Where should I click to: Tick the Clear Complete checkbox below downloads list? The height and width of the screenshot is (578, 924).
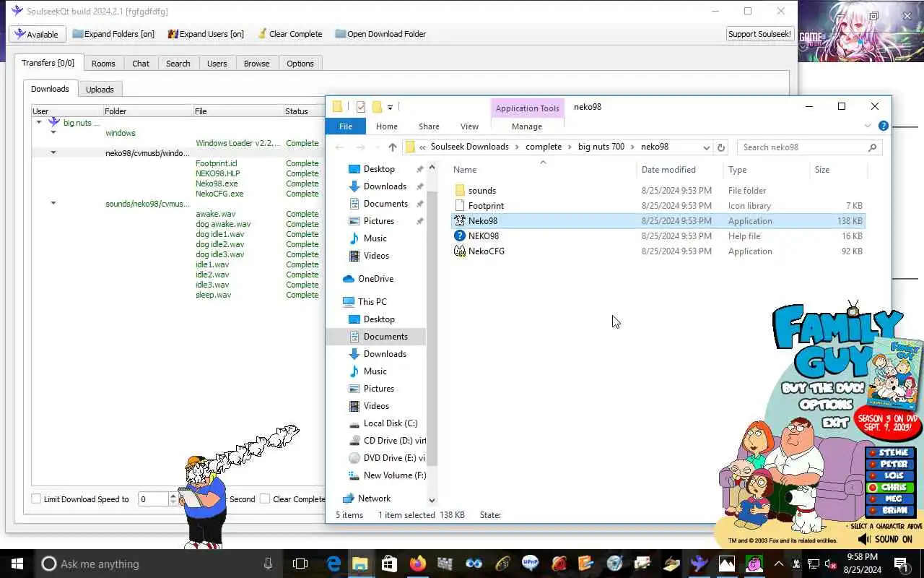coord(265,499)
